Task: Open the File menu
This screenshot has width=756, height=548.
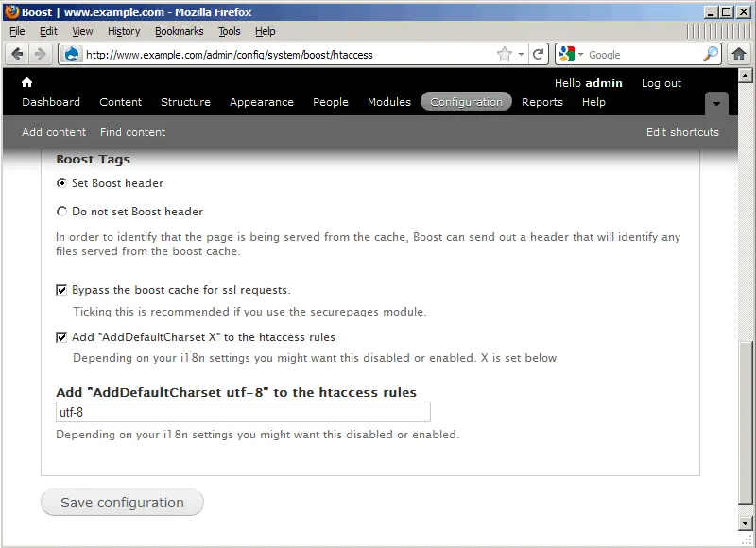Action: coord(17,31)
